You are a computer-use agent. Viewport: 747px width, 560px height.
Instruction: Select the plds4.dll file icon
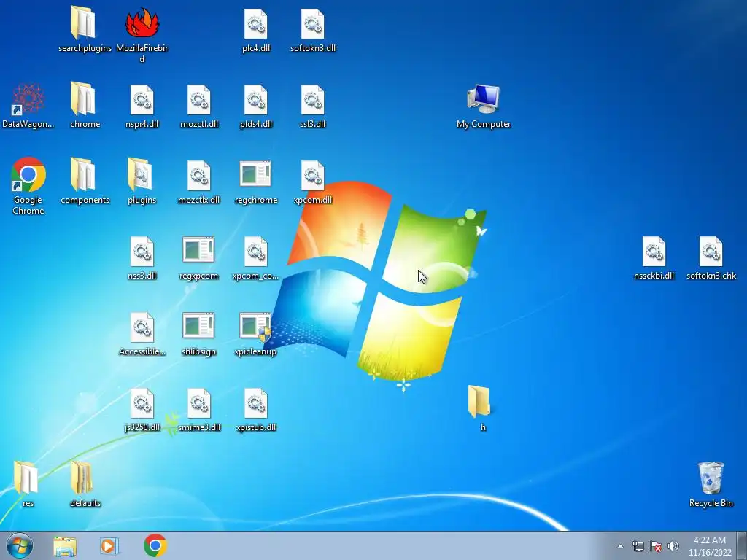pyautogui.click(x=256, y=100)
